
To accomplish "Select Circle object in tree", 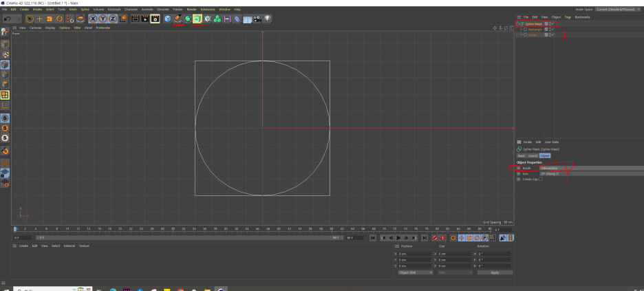I will click(532, 35).
